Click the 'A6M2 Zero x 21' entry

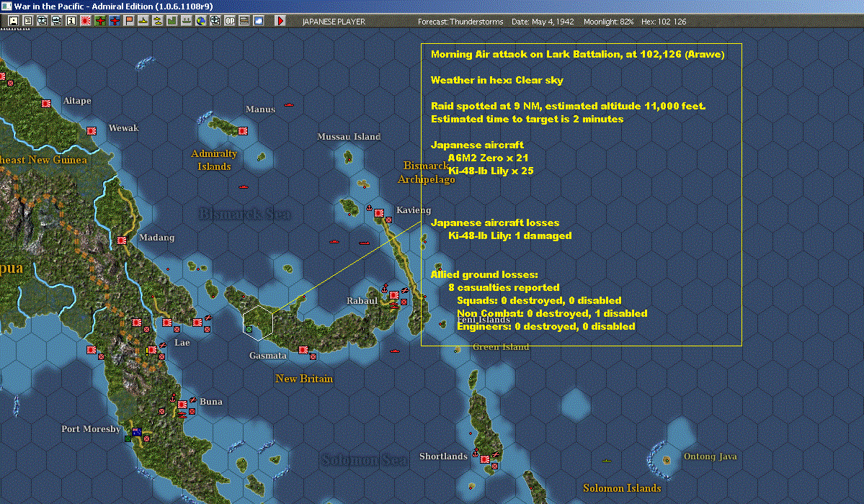pyautogui.click(x=488, y=158)
